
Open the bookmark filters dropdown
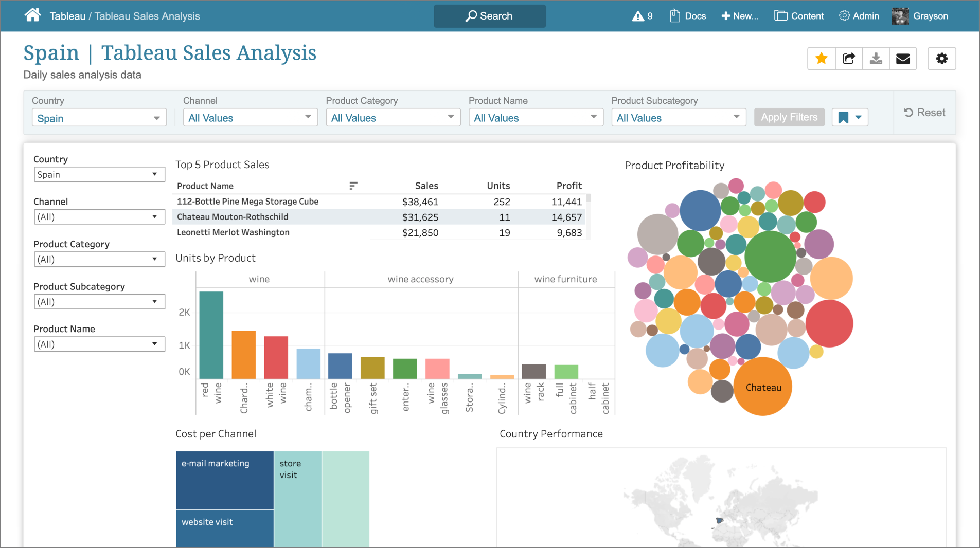click(x=850, y=118)
